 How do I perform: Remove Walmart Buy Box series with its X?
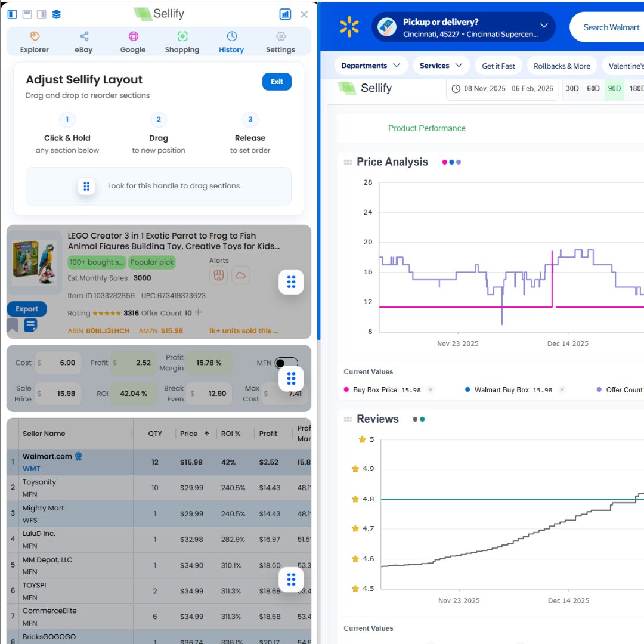coord(562,389)
